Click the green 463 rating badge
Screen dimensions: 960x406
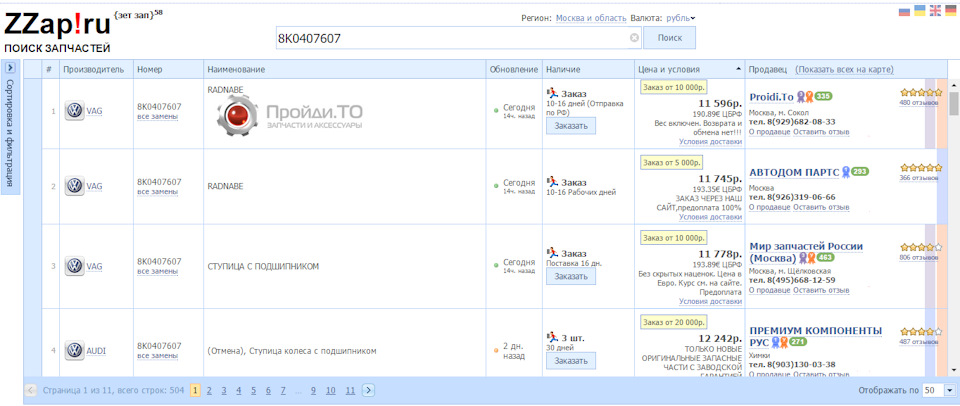pos(825,258)
